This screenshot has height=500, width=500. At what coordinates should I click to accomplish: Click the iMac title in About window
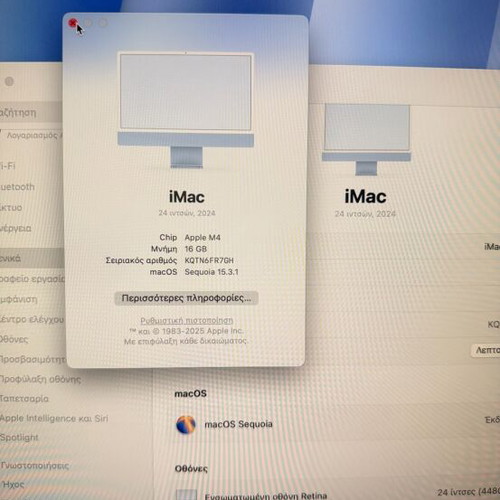tap(187, 197)
